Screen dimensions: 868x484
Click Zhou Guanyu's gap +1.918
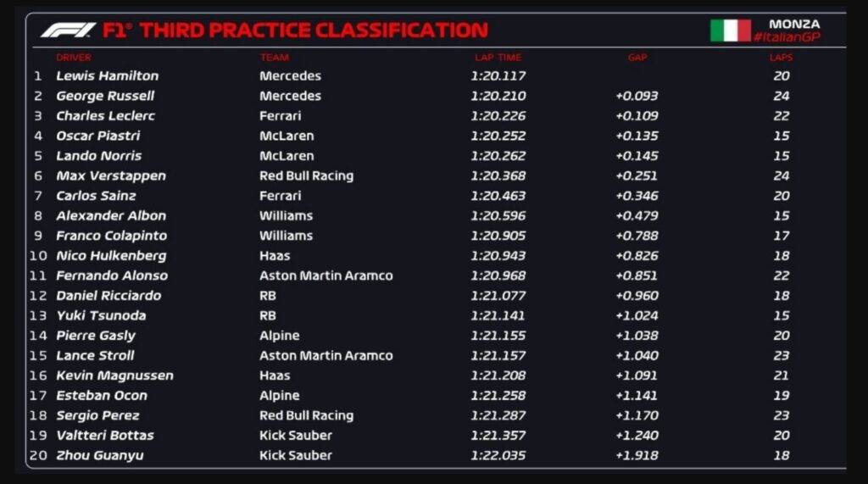[636, 455]
